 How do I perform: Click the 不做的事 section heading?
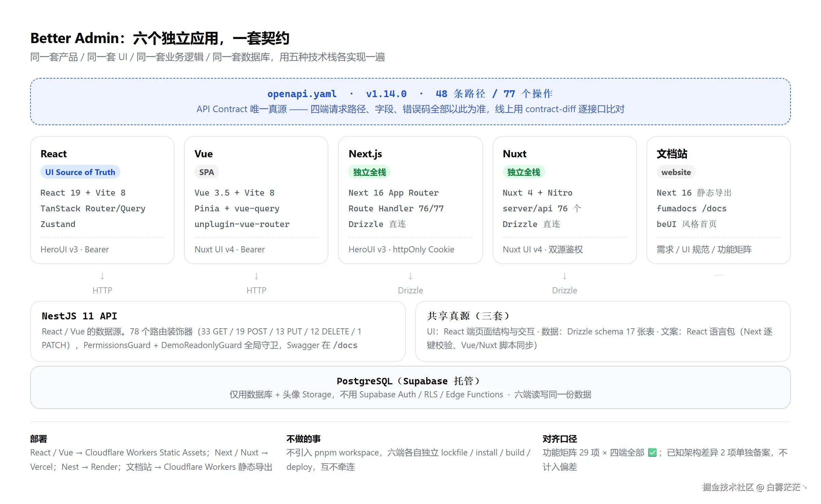tap(303, 439)
